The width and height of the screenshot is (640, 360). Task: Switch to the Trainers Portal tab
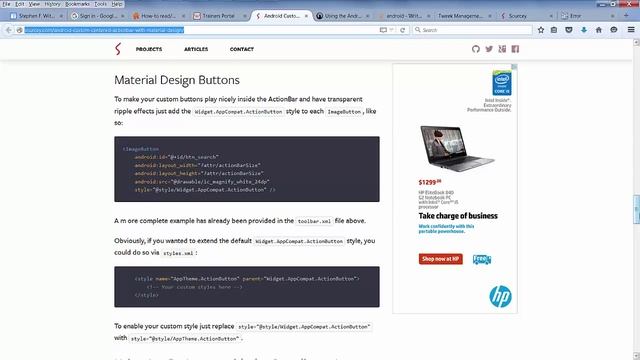click(x=218, y=16)
